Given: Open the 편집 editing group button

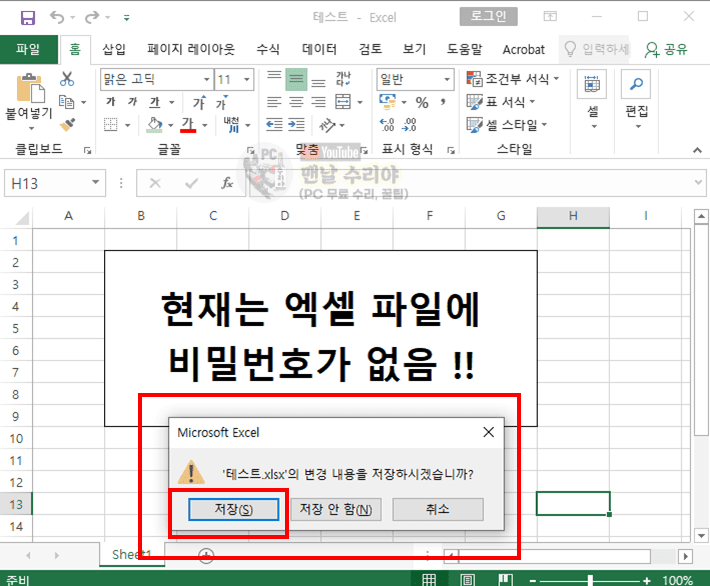Looking at the screenshot, I should (636, 101).
